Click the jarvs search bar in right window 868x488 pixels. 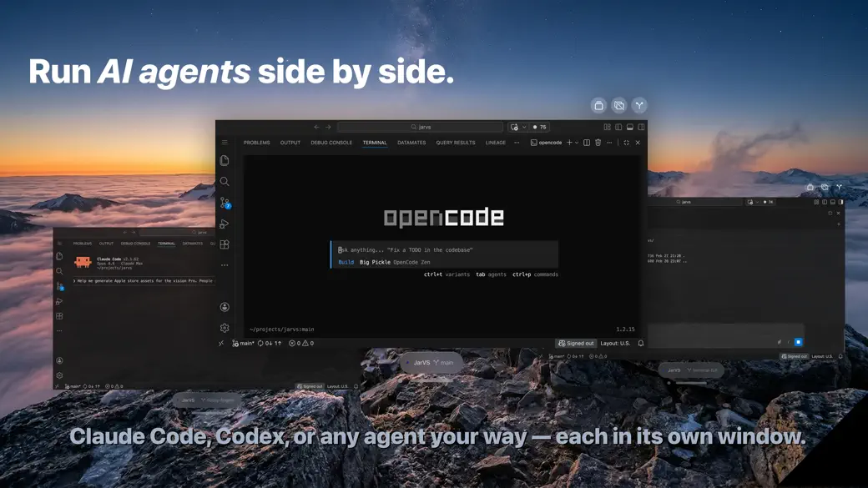(696, 202)
